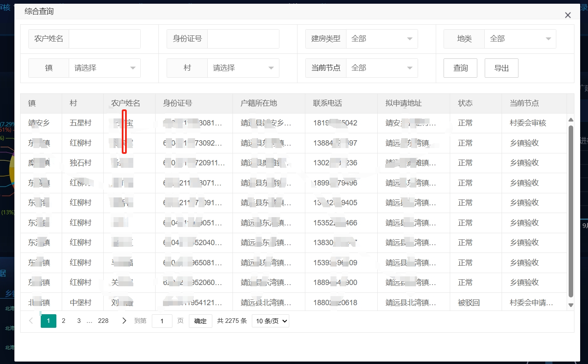
Task: Click the 身份证号 input field
Action: click(x=243, y=39)
